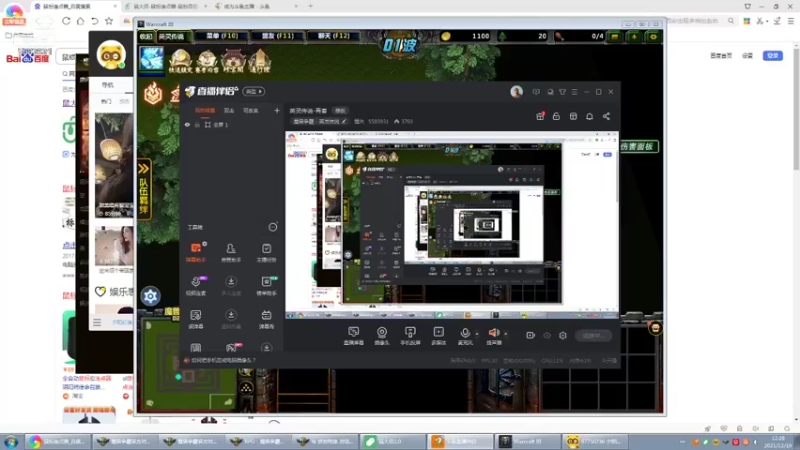
Task: Open the user avatar in streaming app title bar
Action: [516, 92]
